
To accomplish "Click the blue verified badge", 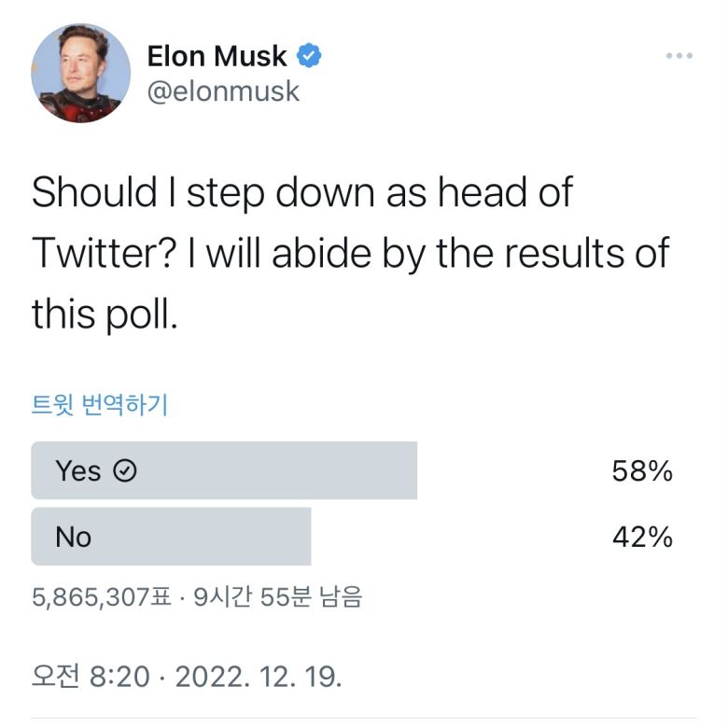I will click(309, 56).
